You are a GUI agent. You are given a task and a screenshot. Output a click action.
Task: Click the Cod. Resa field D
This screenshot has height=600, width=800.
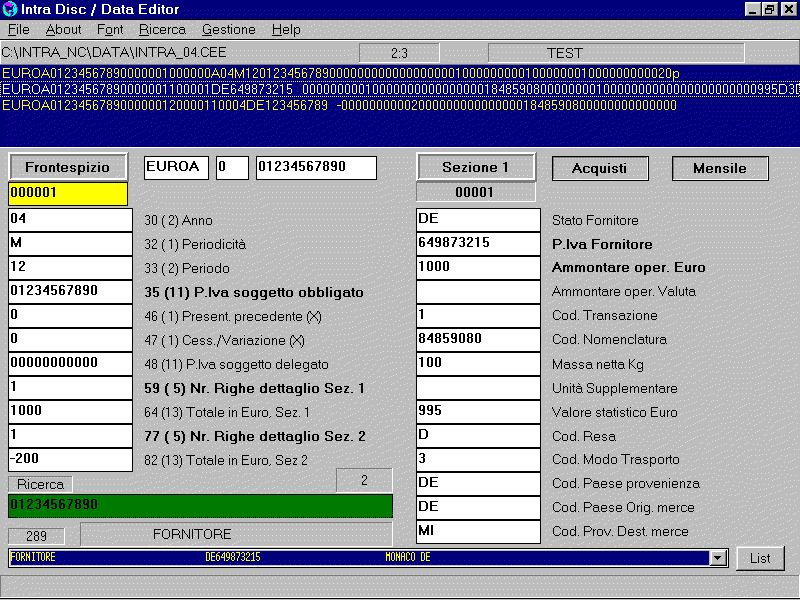[478, 435]
